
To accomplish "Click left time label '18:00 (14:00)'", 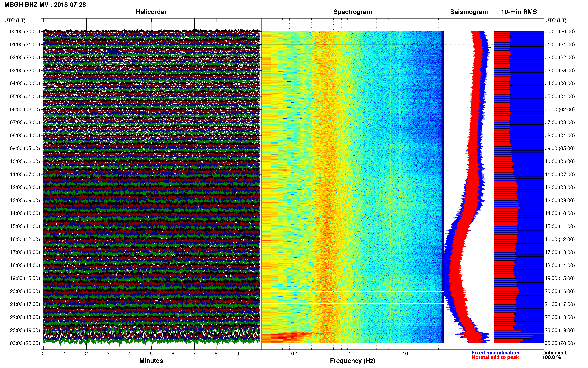I will 25,265.
